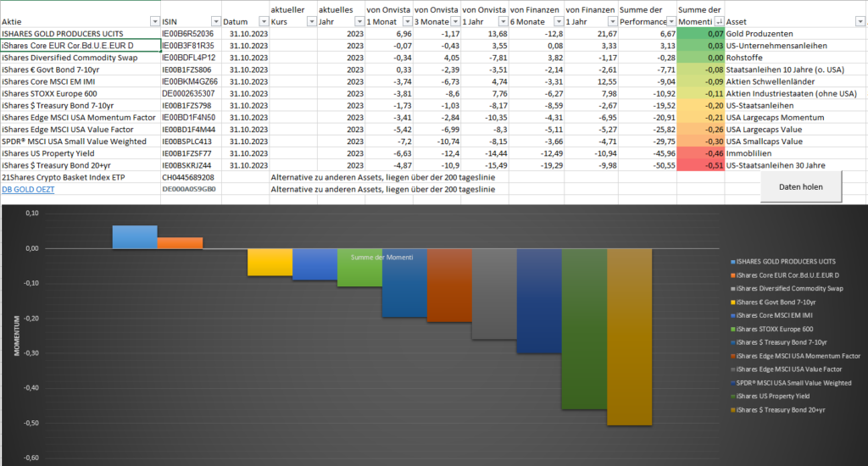Image resolution: width=868 pixels, height=466 pixels.
Task: Select asset cell Rohstoffe
Action: click(795, 58)
